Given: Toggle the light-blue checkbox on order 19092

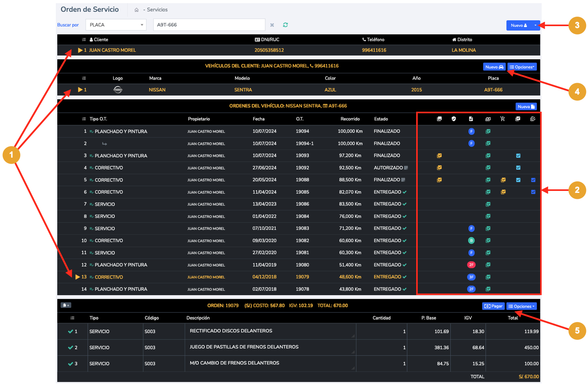Looking at the screenshot, I should click(518, 168).
